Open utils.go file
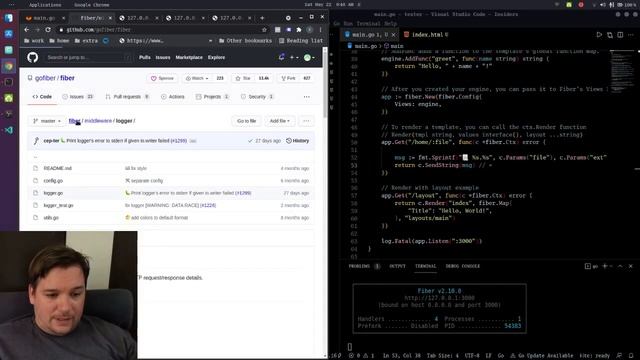Viewport: 640px width, 360px height. 51,218
